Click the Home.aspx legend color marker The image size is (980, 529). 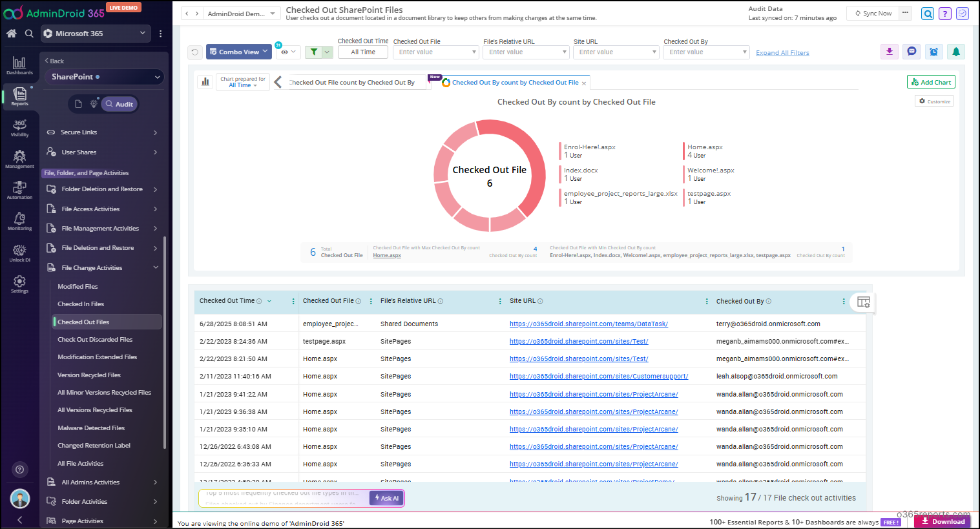683,151
